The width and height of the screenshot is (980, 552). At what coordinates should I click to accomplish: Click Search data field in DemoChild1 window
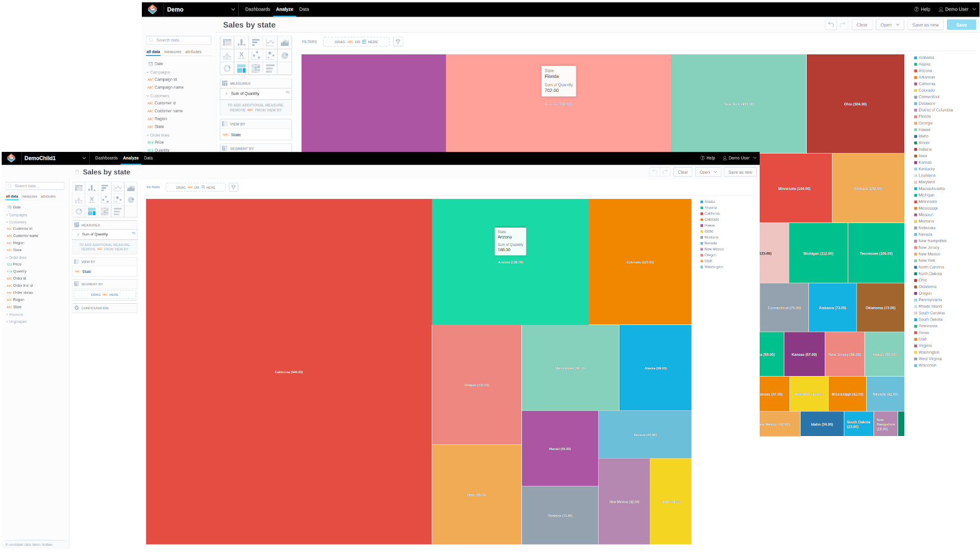35,185
